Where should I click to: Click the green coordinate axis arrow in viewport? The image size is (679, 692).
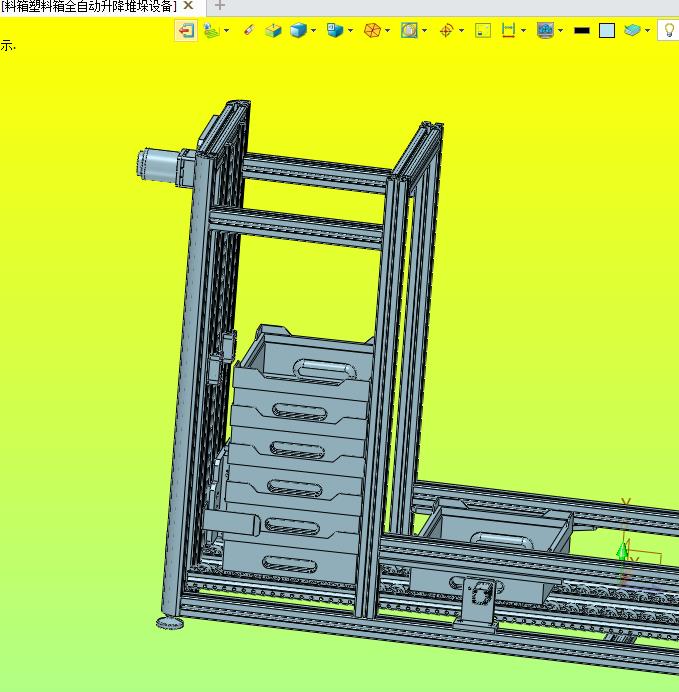point(622,551)
